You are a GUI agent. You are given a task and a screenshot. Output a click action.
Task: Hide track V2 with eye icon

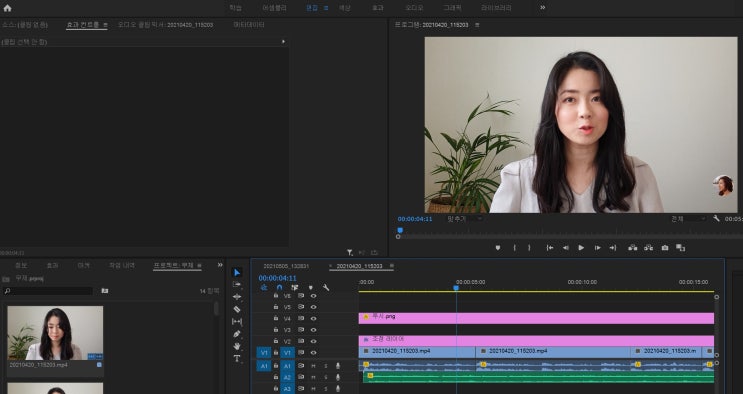[x=313, y=341]
